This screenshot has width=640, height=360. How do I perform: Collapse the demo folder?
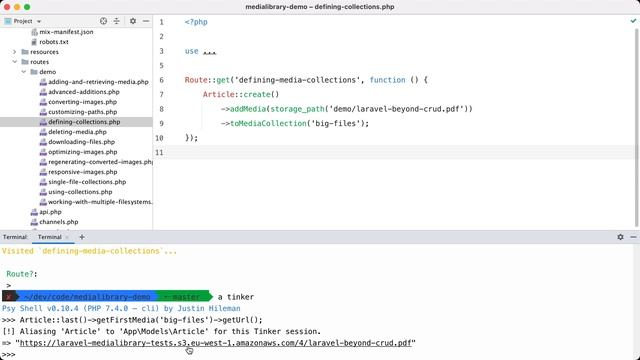24,72
